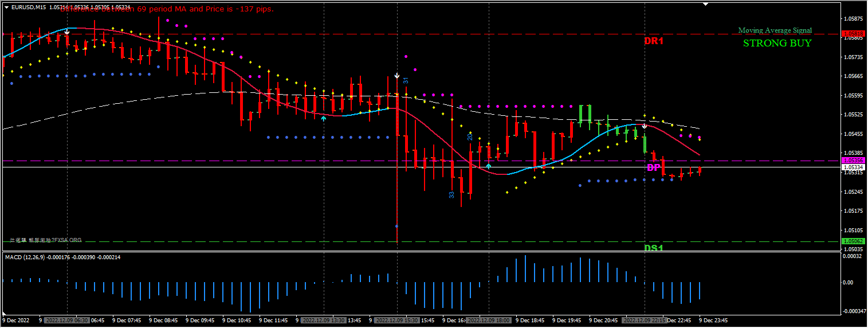Click the chart shift triangle marker at top
Screen dimensions: 868x328
[x=705, y=4]
